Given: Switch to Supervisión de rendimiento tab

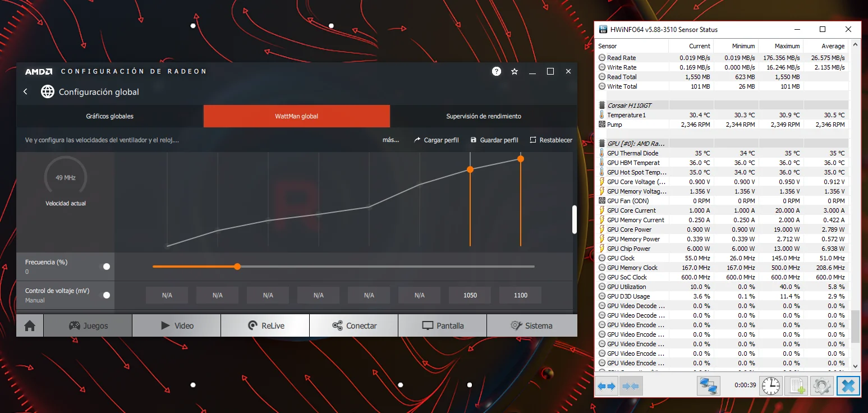Looking at the screenshot, I should [484, 116].
